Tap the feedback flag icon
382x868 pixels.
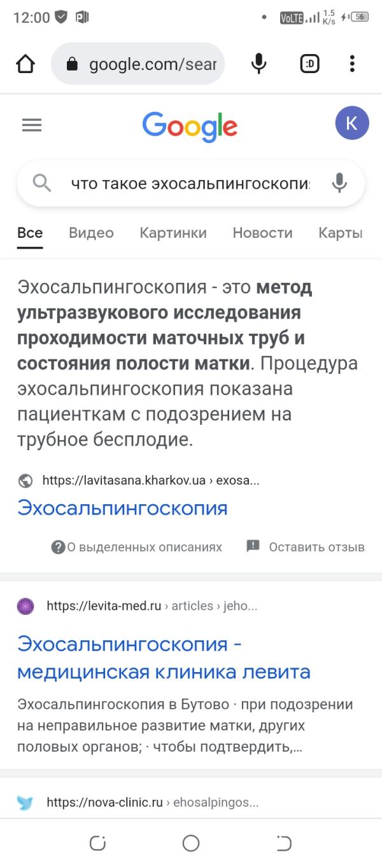[x=253, y=546]
